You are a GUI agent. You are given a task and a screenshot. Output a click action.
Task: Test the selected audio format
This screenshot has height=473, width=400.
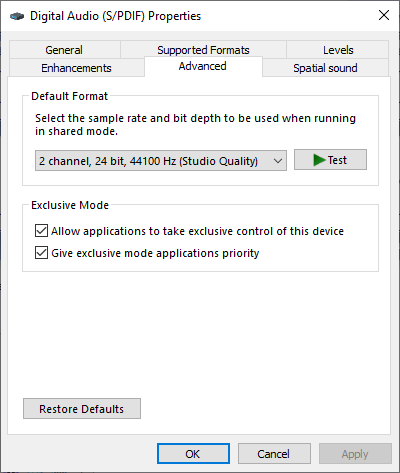pyautogui.click(x=330, y=160)
